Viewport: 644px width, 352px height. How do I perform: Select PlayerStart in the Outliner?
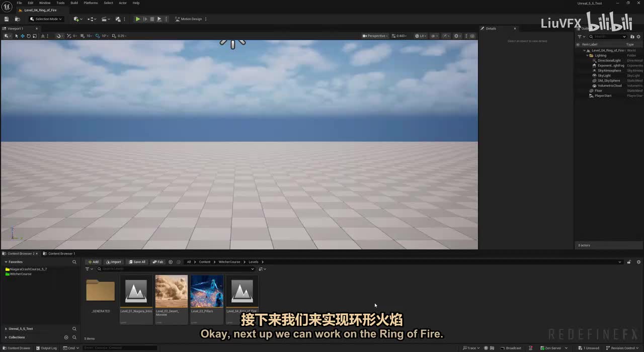pos(603,96)
